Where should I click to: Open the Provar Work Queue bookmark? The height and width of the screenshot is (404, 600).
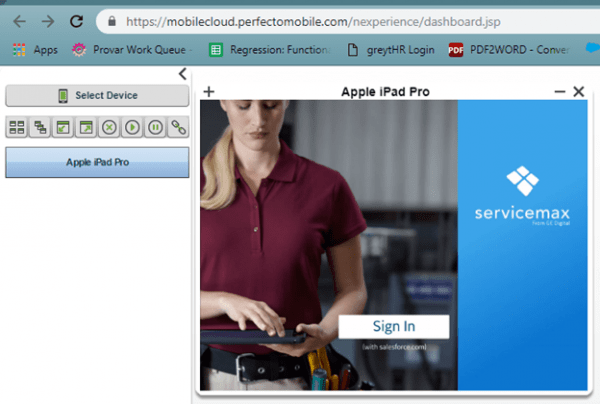132,50
